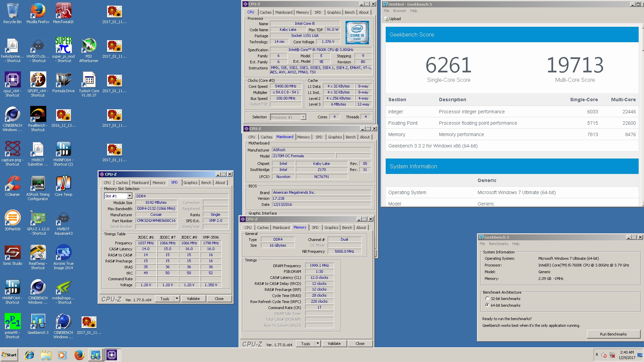Open the Recycle Bin desktop icon
Screen dimensions: 644x362
click(x=12, y=13)
